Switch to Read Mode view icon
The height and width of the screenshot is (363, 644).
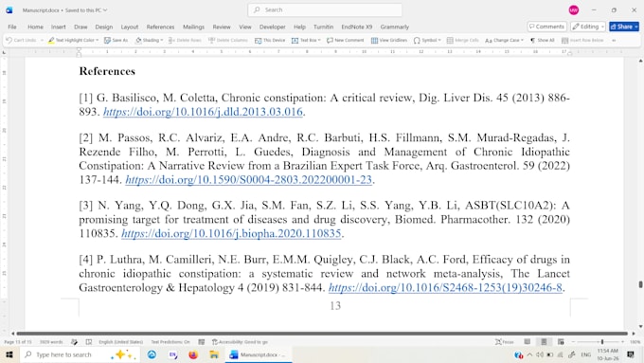(x=528, y=342)
